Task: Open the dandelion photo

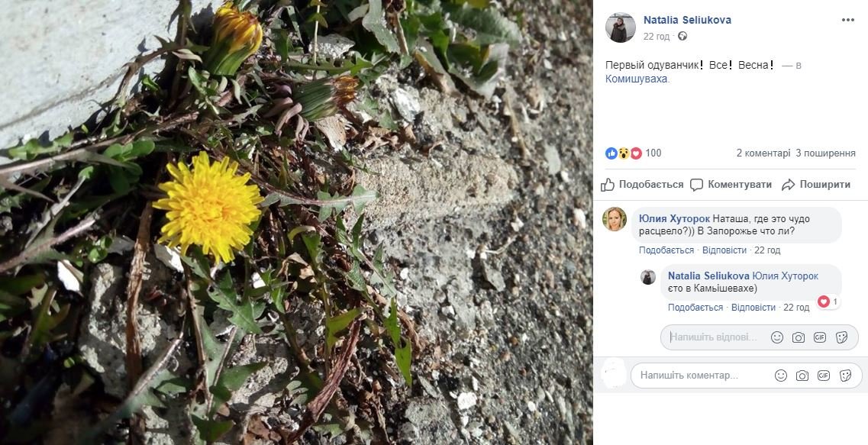Action: pyautogui.click(x=296, y=222)
